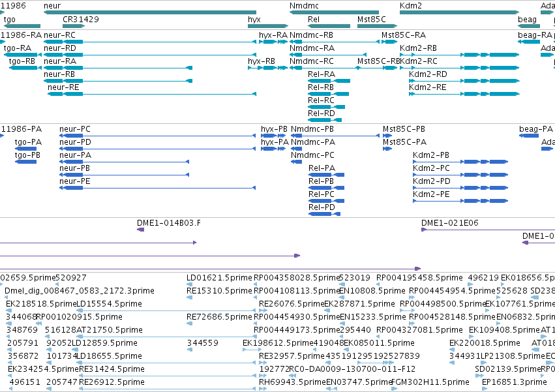
Task: Click transcript Kdm2-RB label
Action: click(418, 48)
